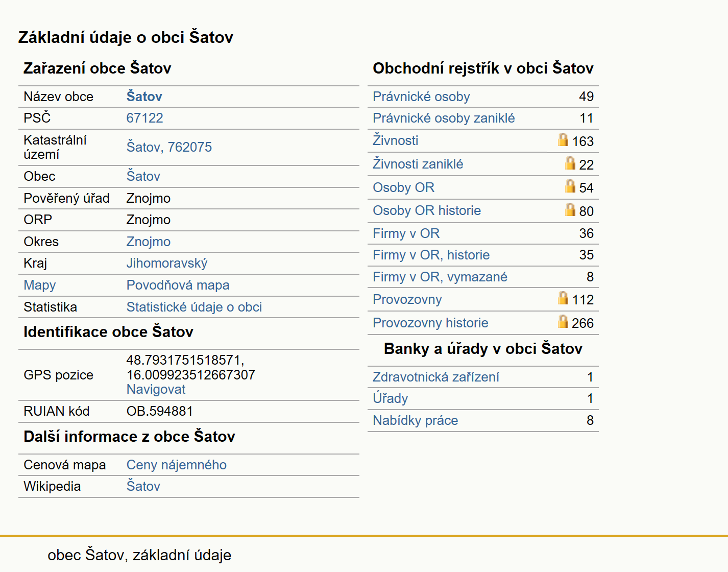Open the Ceny nájemného link
This screenshot has height=572, width=728.
click(176, 465)
